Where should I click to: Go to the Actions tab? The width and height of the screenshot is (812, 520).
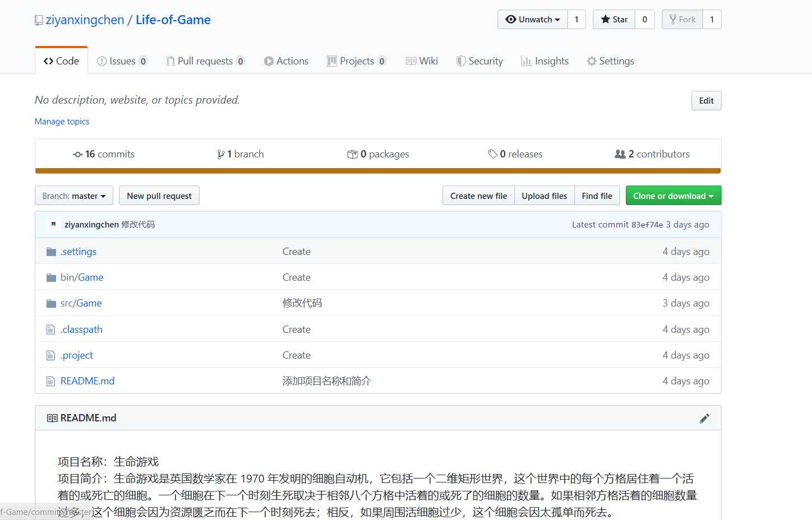tap(286, 61)
